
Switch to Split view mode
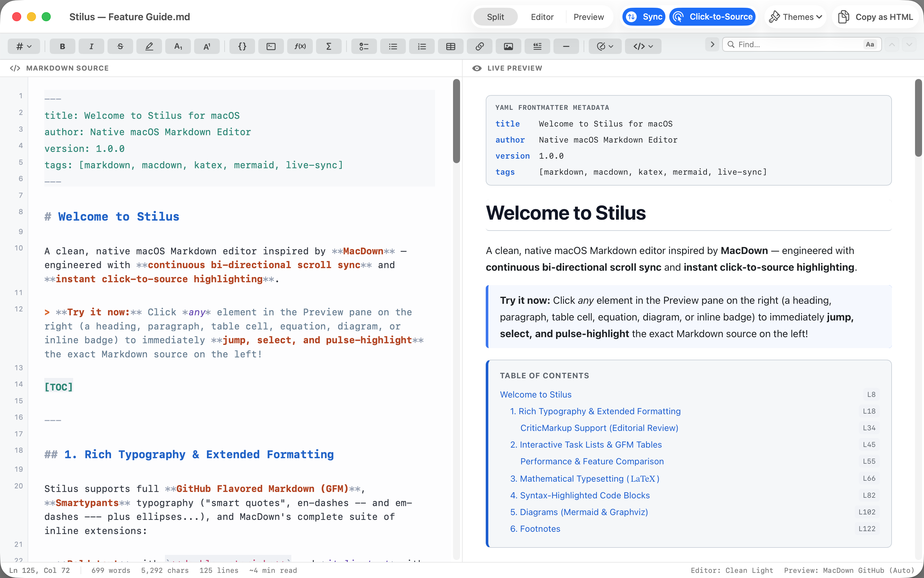(x=495, y=17)
